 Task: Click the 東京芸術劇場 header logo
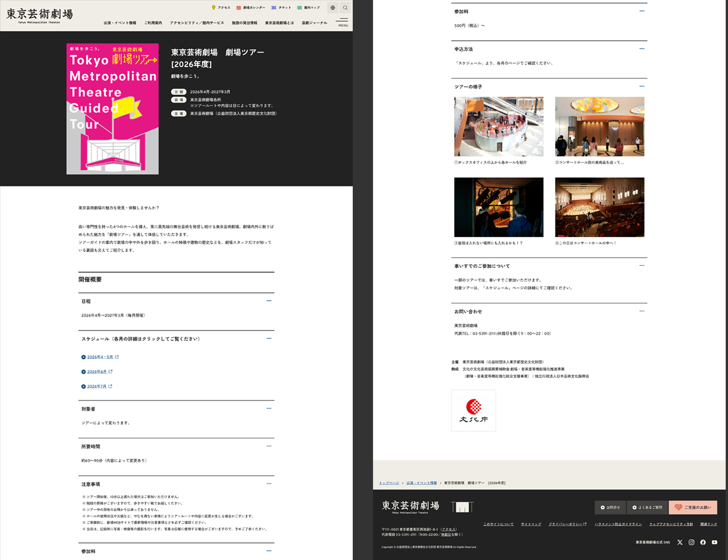39,15
